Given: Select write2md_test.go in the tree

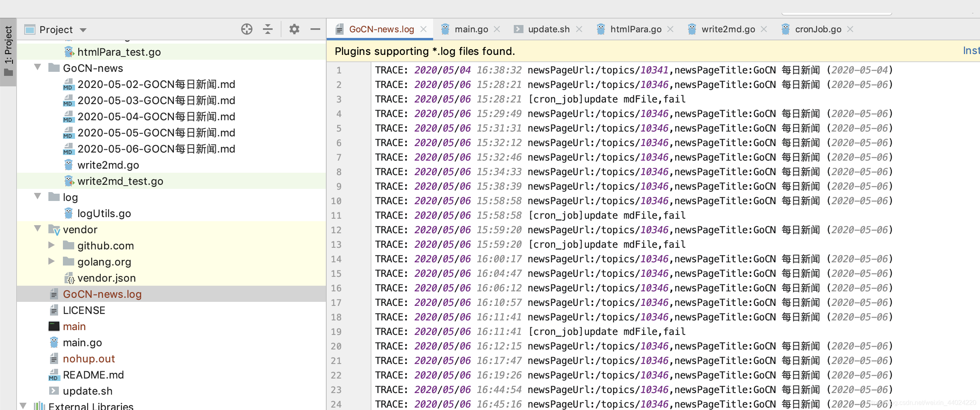Looking at the screenshot, I should tap(171, 181).
